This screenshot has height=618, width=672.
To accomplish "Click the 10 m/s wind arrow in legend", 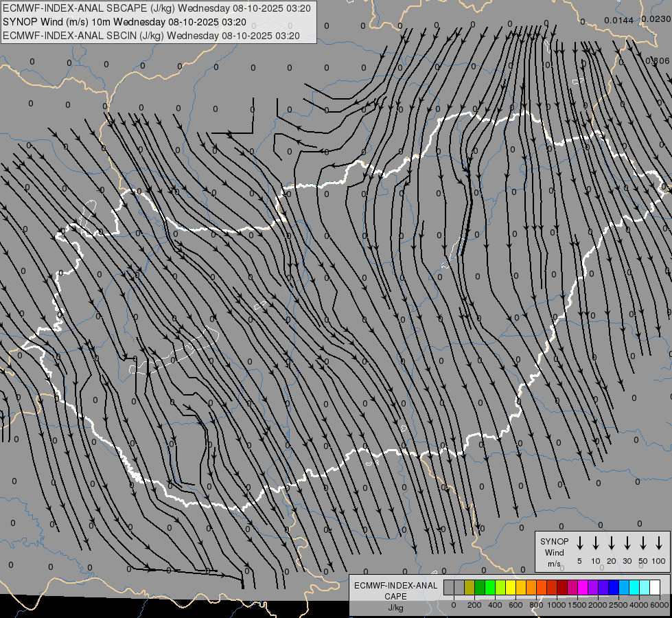I will point(596,543).
